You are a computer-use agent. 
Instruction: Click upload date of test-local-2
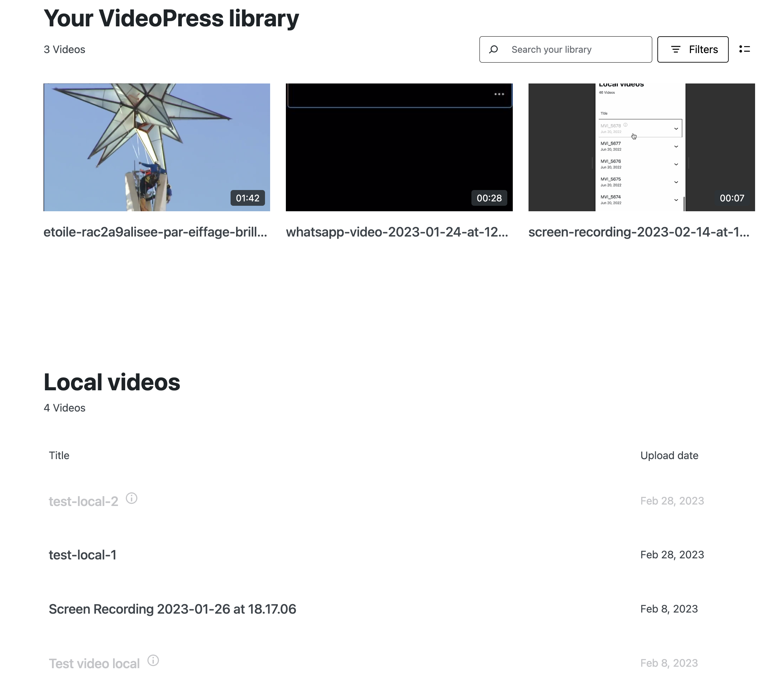(x=672, y=501)
